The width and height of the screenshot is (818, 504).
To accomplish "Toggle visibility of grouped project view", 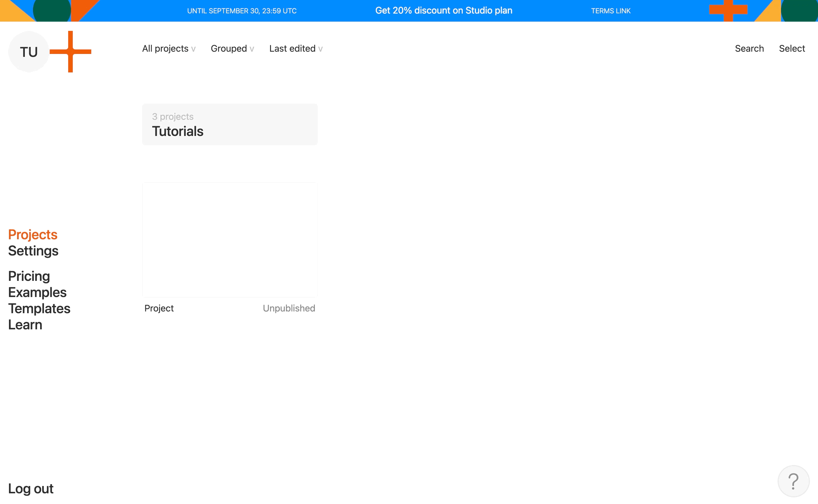I will tap(232, 48).
